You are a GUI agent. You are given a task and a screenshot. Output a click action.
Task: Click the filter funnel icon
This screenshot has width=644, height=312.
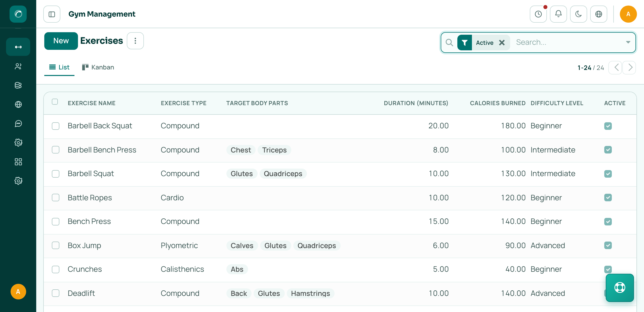[465, 43]
